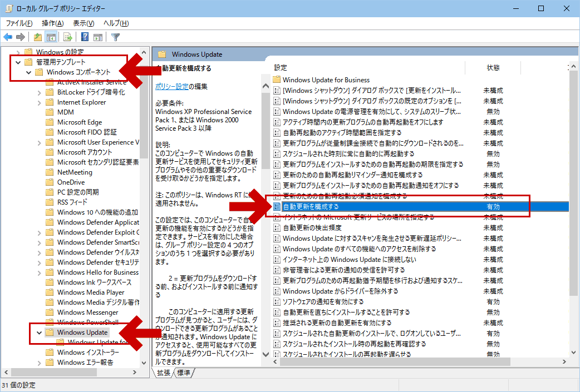Expand the Windows エラー報告 node

coord(39,363)
